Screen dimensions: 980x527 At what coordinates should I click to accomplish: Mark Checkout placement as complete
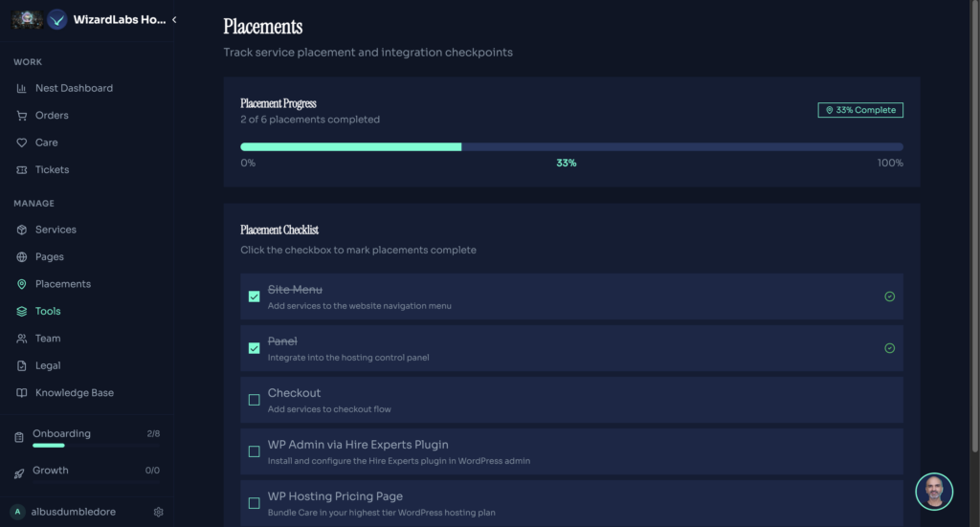pyautogui.click(x=255, y=400)
